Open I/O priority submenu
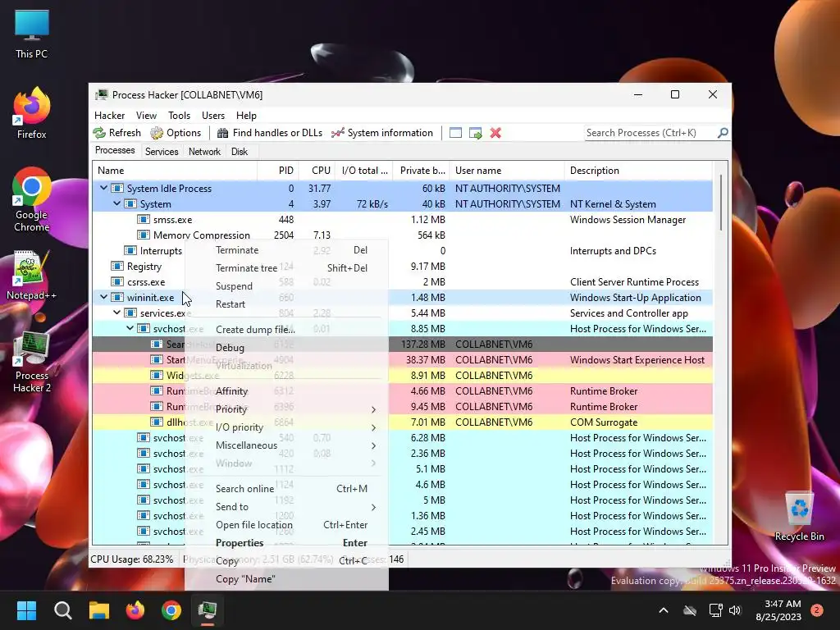Viewport: 840px width, 630px height. [286, 427]
